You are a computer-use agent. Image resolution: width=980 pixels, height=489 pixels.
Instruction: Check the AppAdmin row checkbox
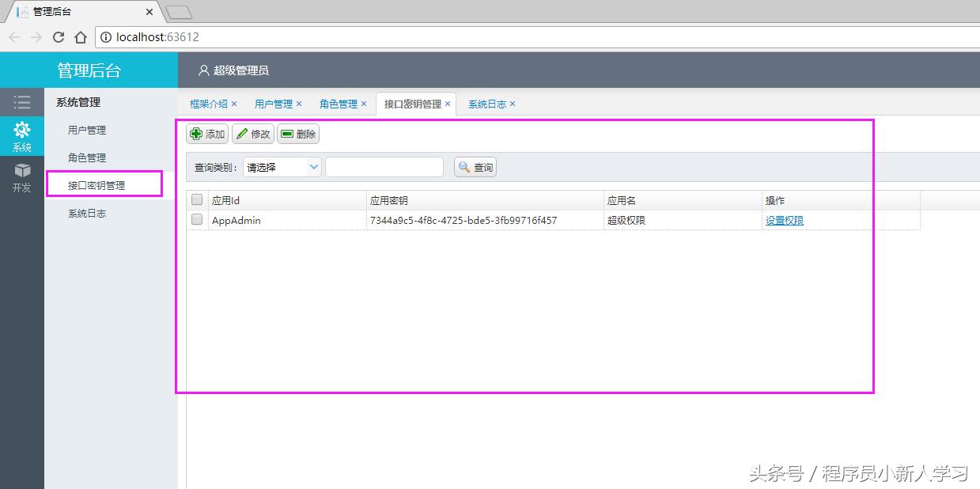click(x=196, y=219)
